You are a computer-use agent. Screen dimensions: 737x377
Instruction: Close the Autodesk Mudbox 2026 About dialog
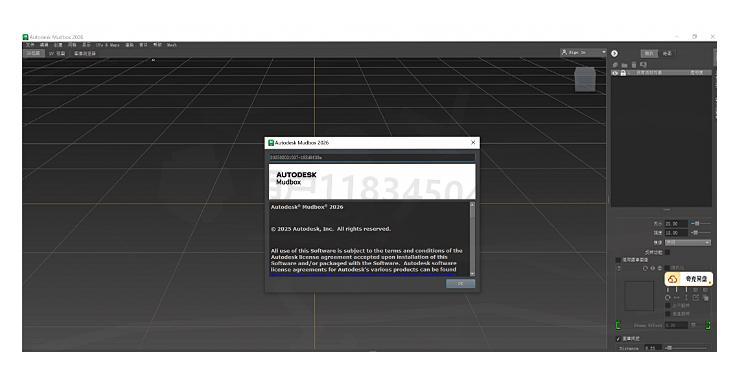click(473, 142)
